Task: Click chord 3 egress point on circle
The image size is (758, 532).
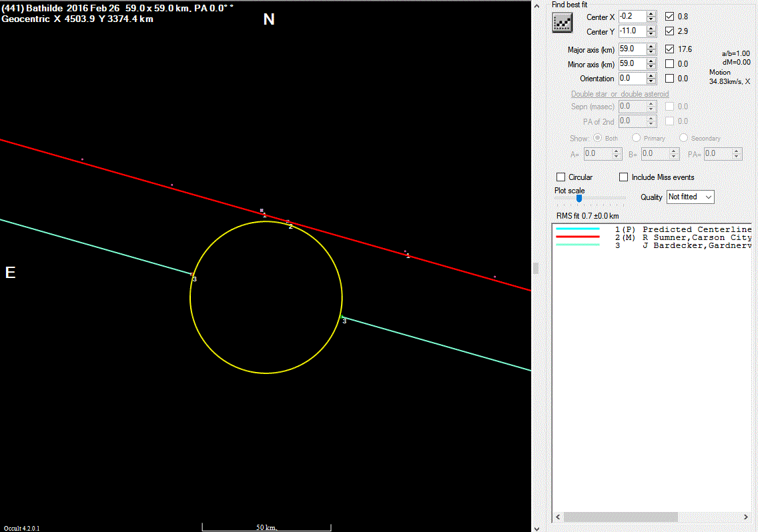Action: tap(342, 317)
